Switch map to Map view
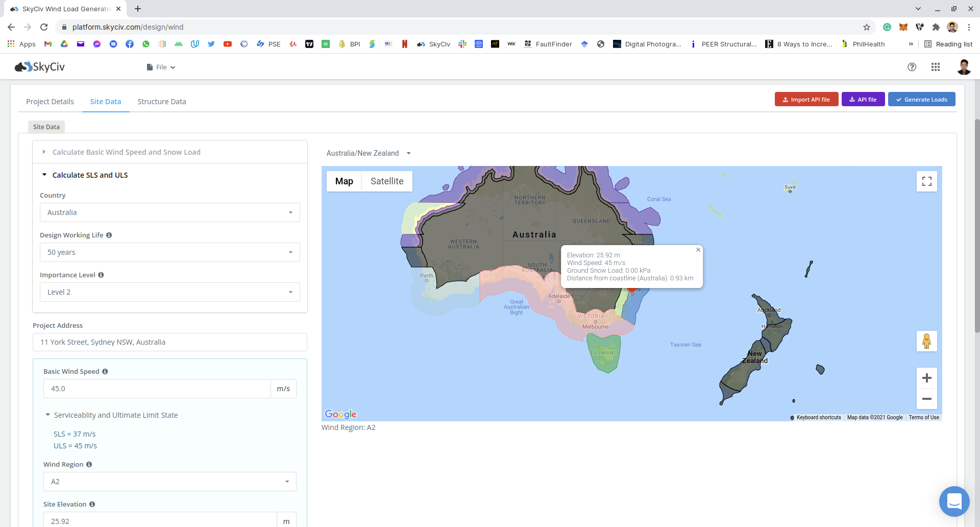This screenshot has width=980, height=527. pyautogui.click(x=344, y=181)
